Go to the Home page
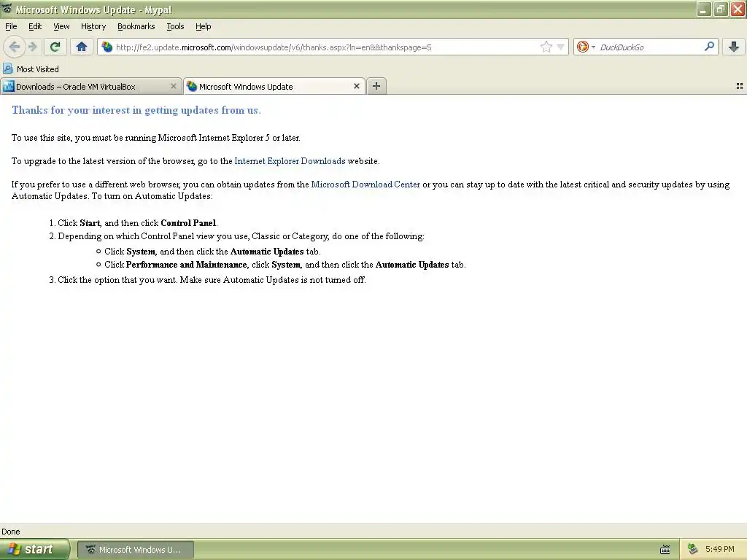This screenshot has width=747, height=560. point(82,47)
